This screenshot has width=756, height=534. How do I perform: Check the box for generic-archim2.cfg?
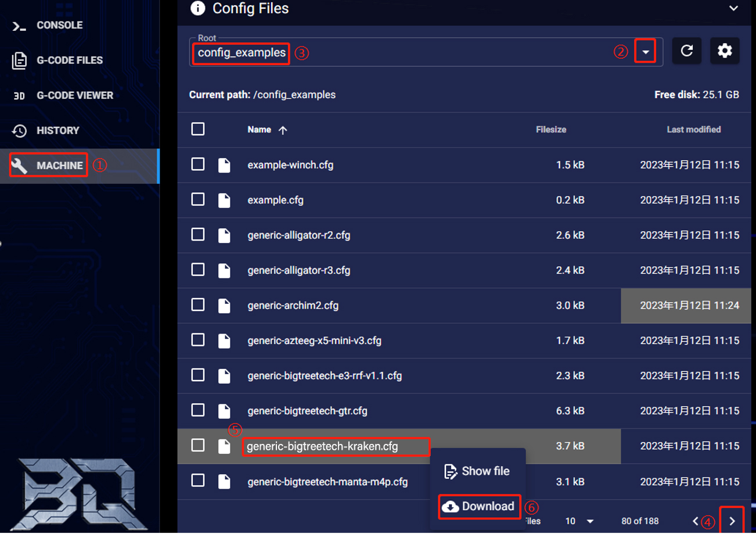point(198,304)
